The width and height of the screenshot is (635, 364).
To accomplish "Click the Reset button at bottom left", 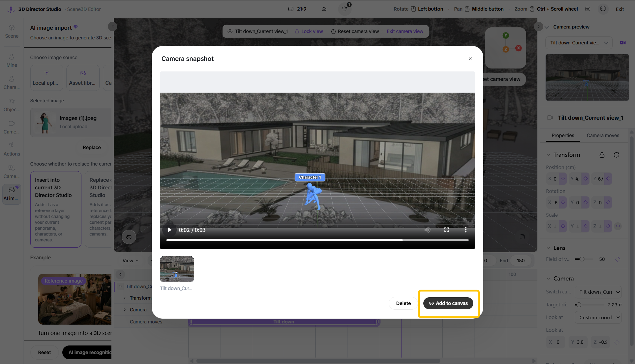I will click(44, 352).
